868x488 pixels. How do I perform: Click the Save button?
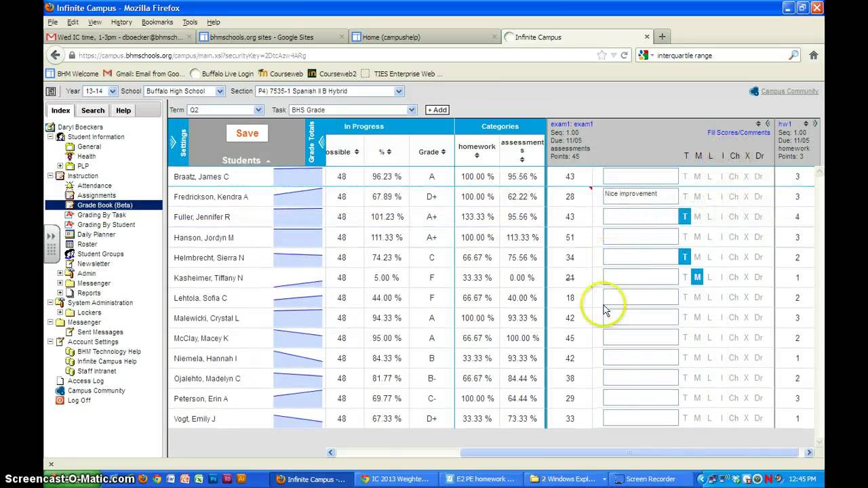(x=247, y=134)
